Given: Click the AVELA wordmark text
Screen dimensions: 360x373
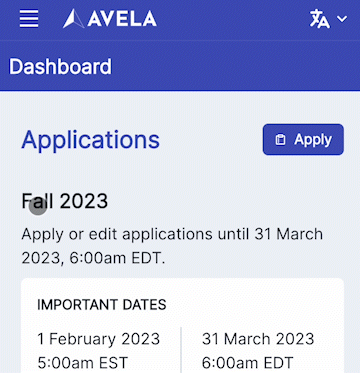Looking at the screenshot, I should pos(122,19).
